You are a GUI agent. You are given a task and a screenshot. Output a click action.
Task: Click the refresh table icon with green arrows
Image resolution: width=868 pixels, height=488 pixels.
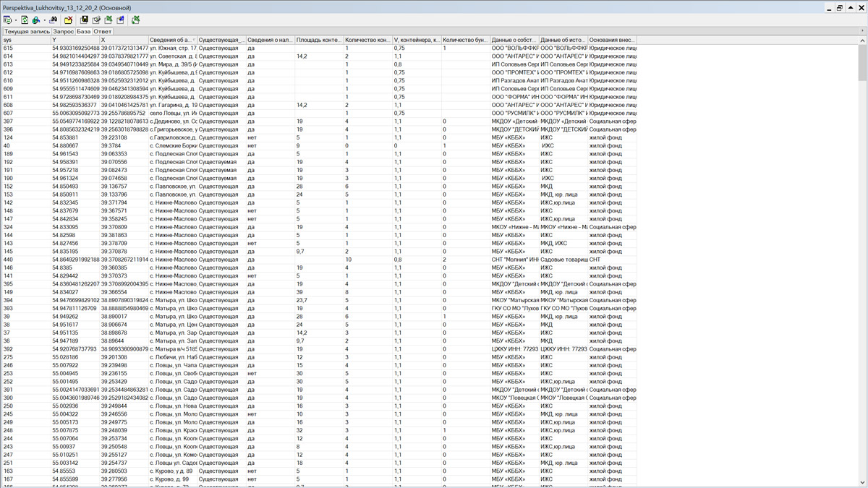pyautogui.click(x=25, y=20)
